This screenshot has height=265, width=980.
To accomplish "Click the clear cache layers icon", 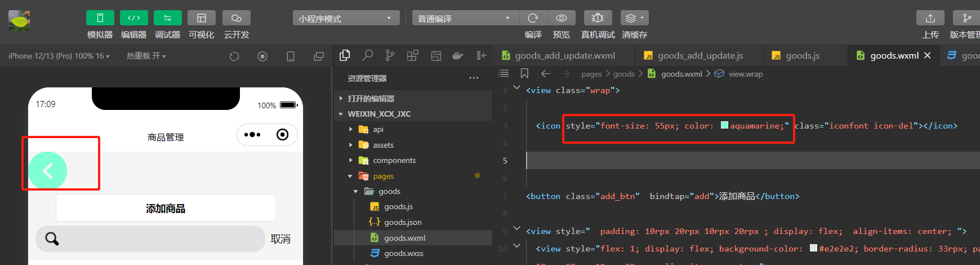I will click(x=634, y=18).
